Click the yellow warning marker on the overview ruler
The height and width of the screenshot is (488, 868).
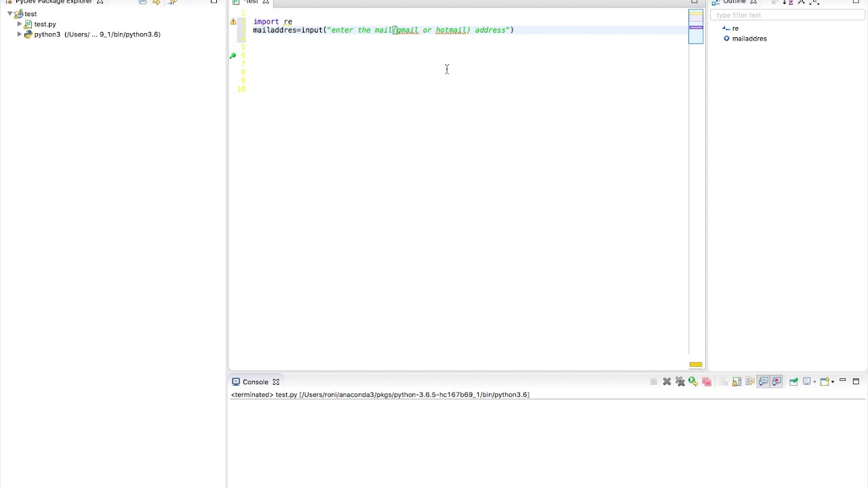(x=696, y=365)
